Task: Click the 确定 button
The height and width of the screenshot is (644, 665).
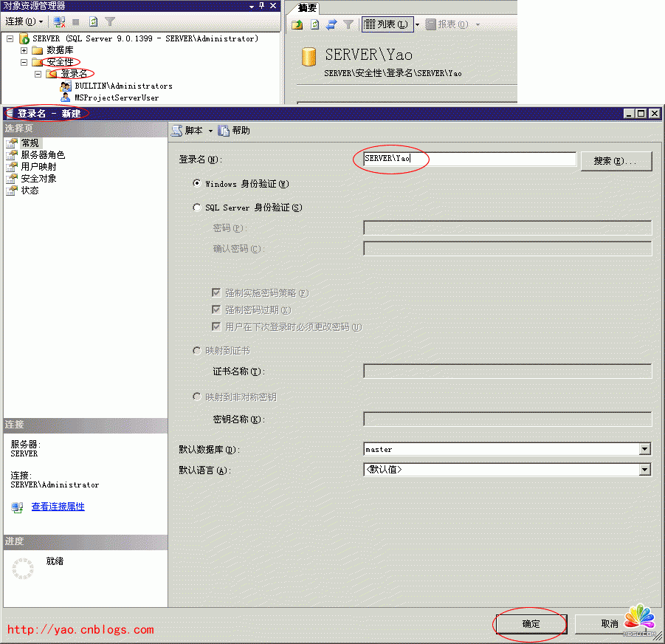Action: click(531, 624)
